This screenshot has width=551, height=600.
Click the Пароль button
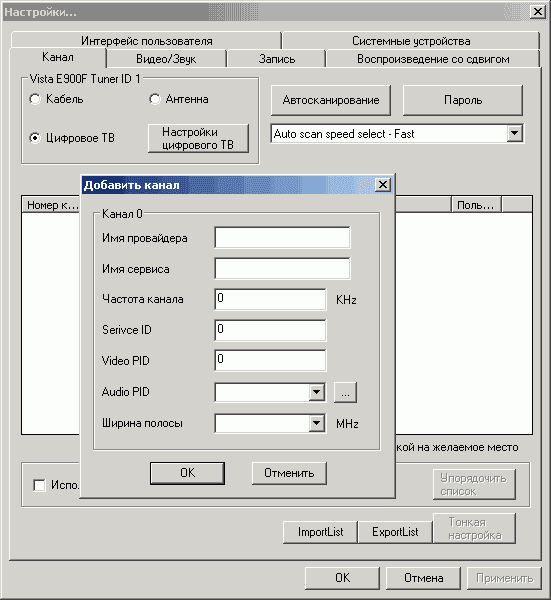coord(463,100)
